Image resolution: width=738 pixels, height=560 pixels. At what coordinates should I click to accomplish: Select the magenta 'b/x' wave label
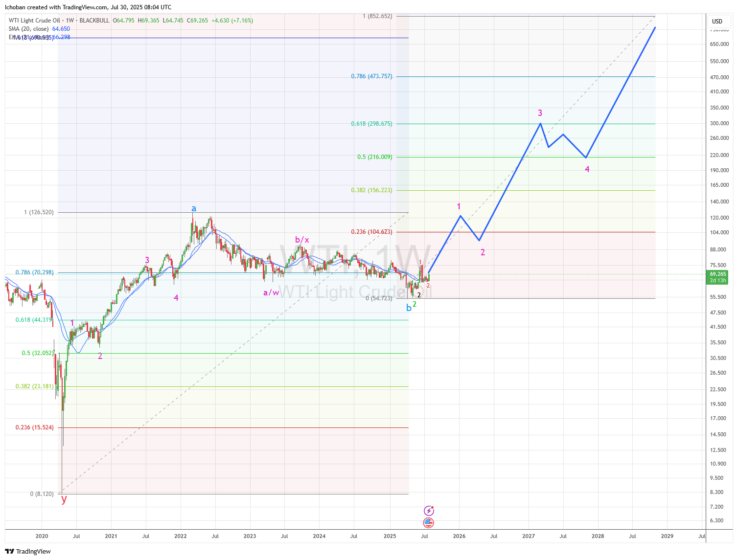302,240
